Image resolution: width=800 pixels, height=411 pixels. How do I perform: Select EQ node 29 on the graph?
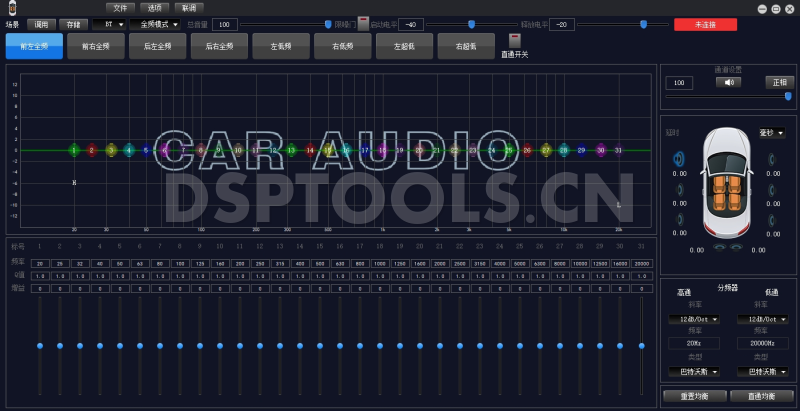click(x=581, y=150)
